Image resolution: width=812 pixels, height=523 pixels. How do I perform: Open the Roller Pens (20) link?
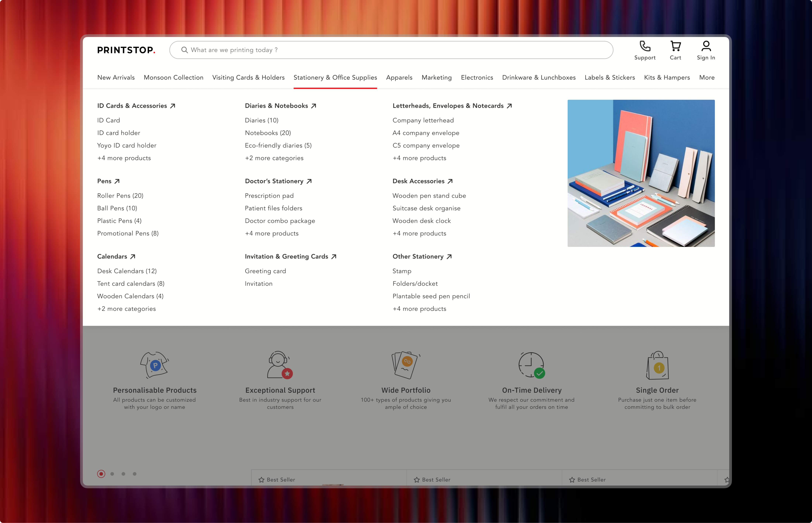pyautogui.click(x=120, y=196)
